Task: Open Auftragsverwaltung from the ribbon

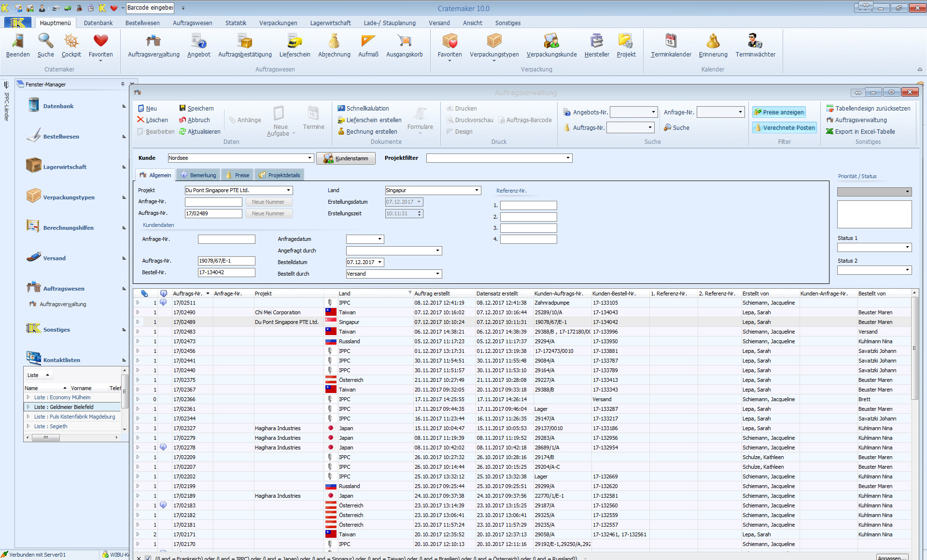Action: point(154,45)
